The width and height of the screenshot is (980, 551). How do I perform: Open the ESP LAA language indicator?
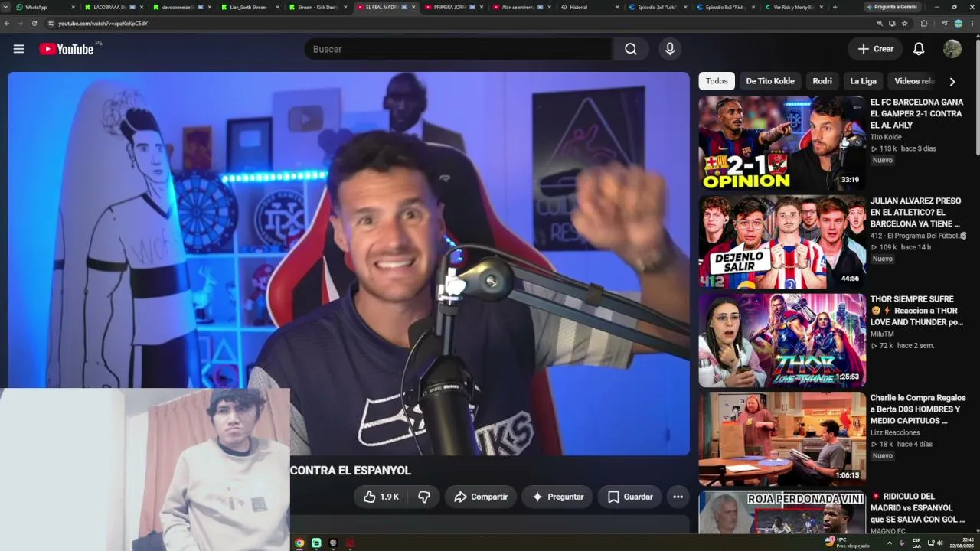(x=916, y=543)
